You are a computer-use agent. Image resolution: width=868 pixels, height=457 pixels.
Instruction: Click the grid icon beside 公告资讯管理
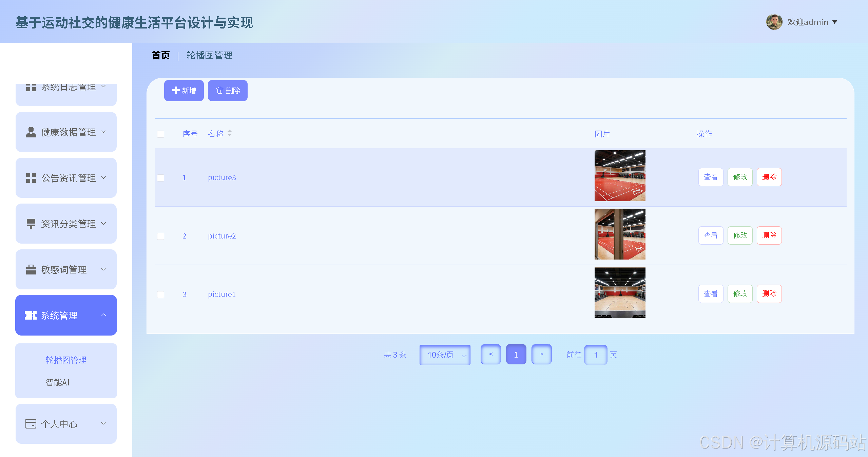click(x=31, y=178)
